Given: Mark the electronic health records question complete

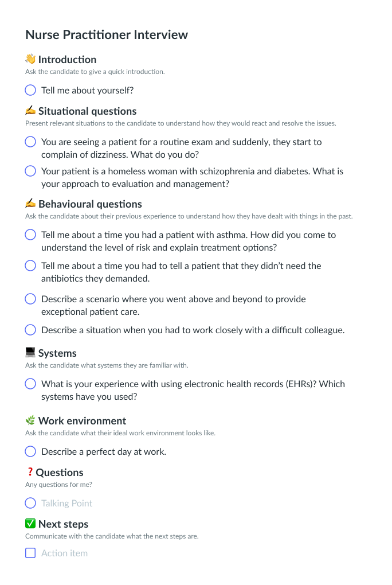Looking at the screenshot, I should tap(30, 384).
